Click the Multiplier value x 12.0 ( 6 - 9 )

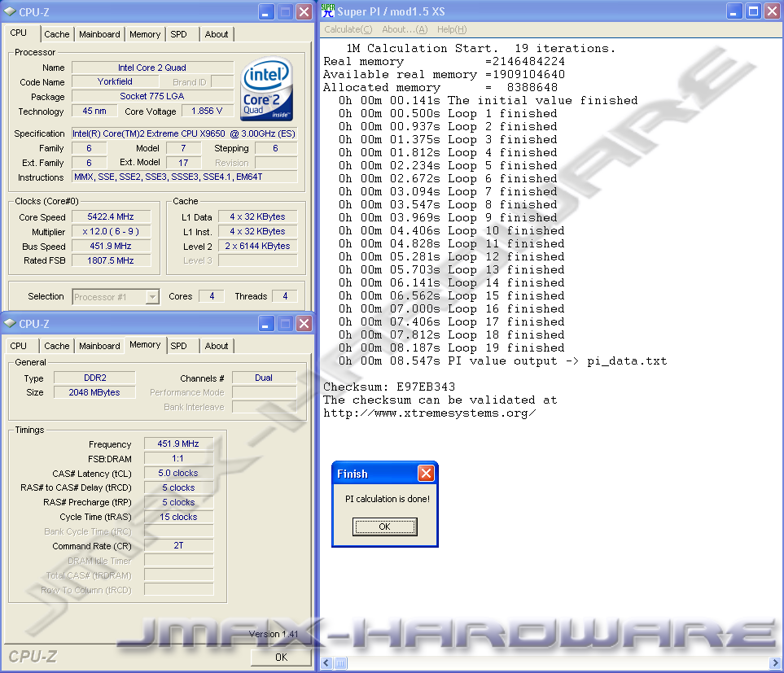pos(111,231)
